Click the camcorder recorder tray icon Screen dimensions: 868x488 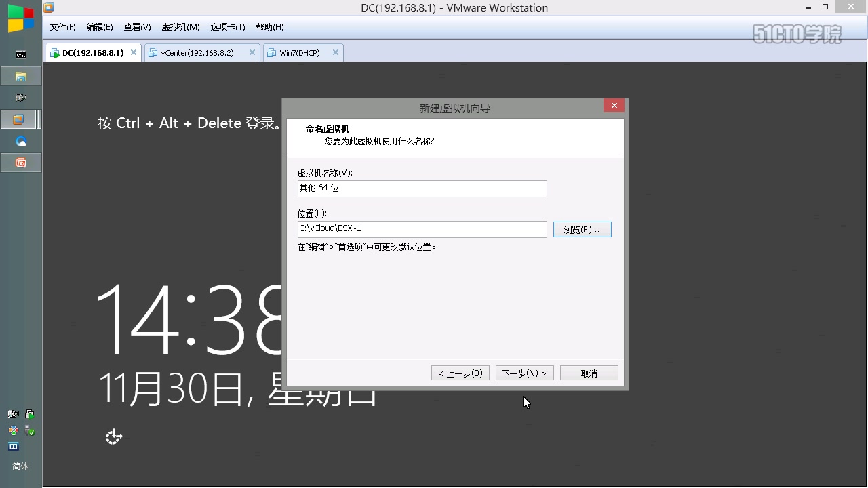tap(13, 414)
